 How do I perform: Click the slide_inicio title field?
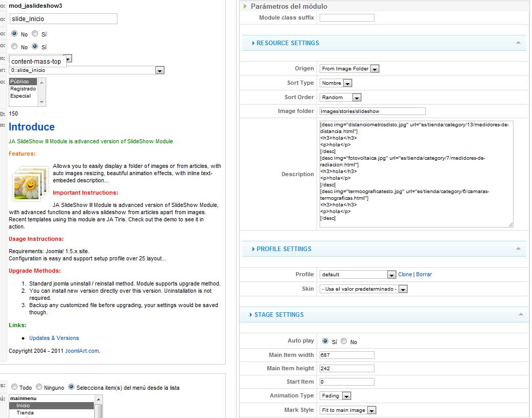[x=64, y=18]
